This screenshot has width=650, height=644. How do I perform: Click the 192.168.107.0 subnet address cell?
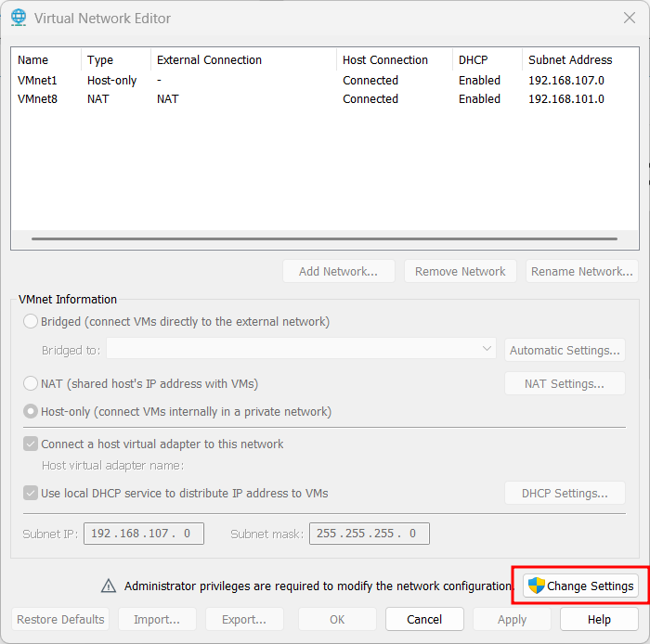(x=566, y=81)
